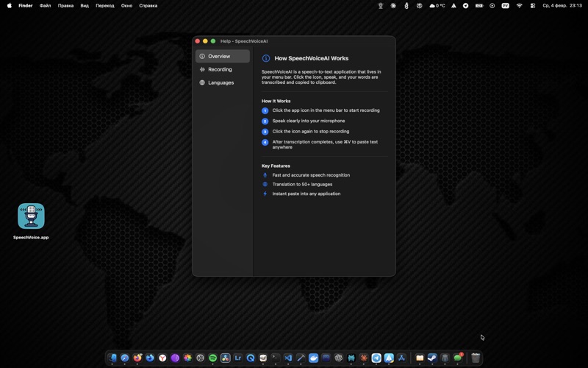
Task: Open the Apple menu
Action: [10, 6]
